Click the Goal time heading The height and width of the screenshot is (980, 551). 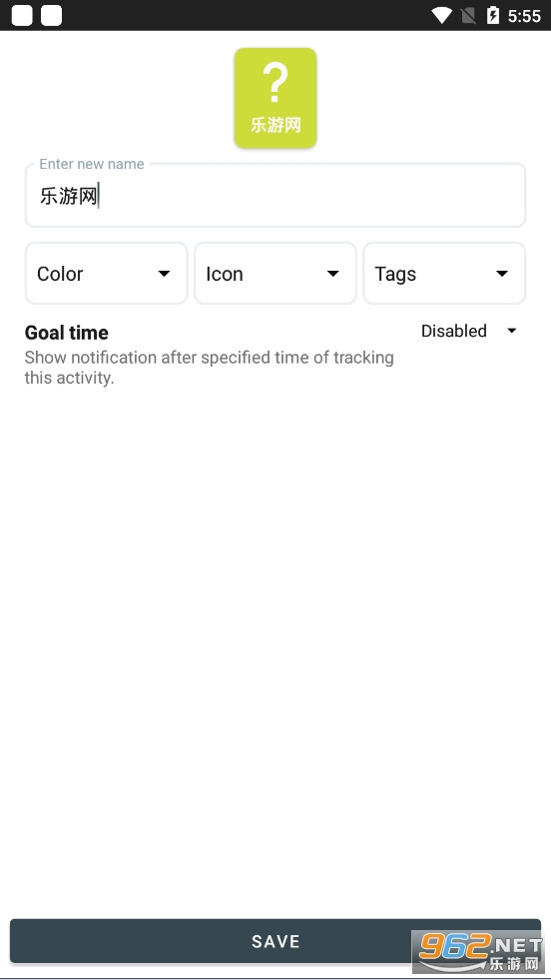click(x=66, y=333)
